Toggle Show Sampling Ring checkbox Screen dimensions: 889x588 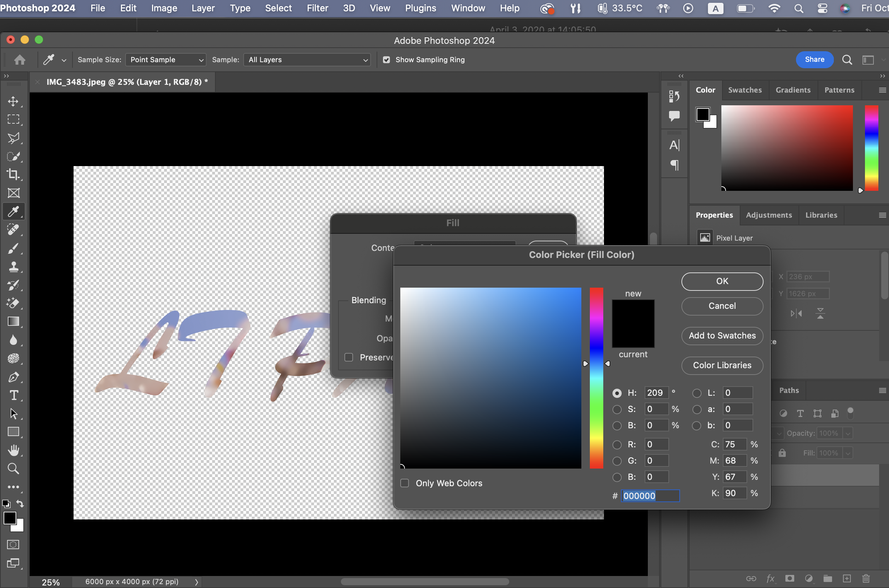pyautogui.click(x=386, y=60)
